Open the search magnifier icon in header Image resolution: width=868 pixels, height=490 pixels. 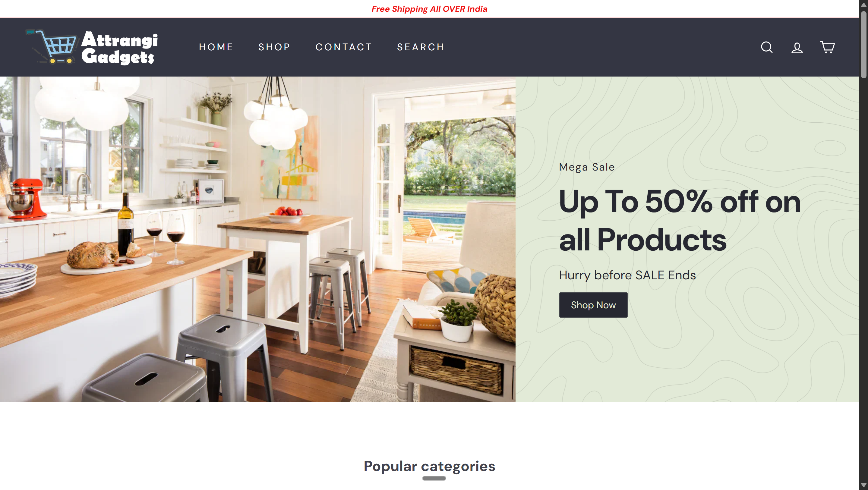tap(767, 47)
